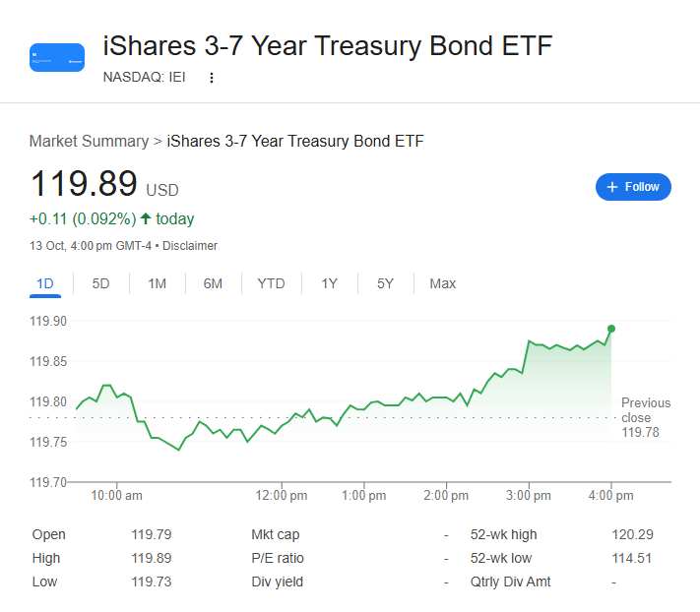Click the iShares blue logo thumbnail
700x612 pixels.
coord(56,57)
